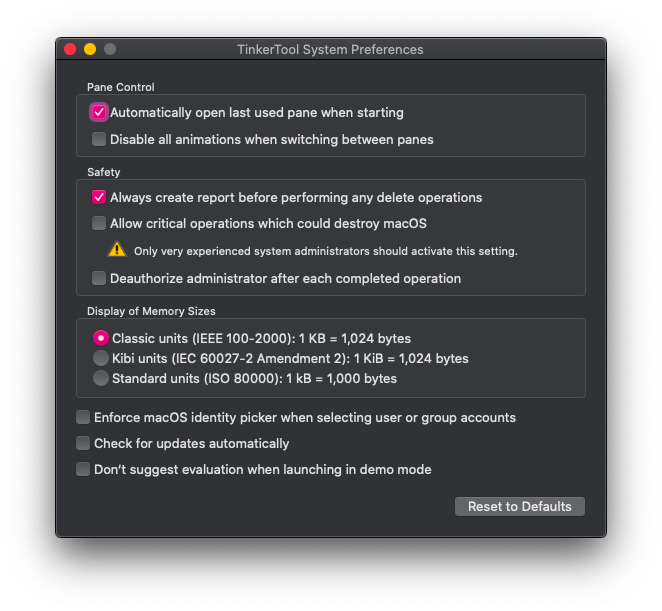This screenshot has height=611, width=662.
Task: Close the TinkerTool System Preferences window
Action: 70,49
